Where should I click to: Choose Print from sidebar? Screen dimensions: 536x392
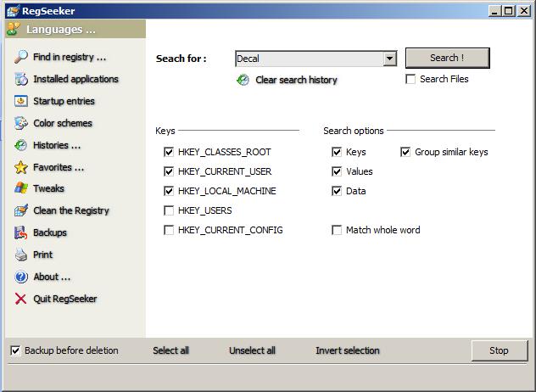point(42,255)
